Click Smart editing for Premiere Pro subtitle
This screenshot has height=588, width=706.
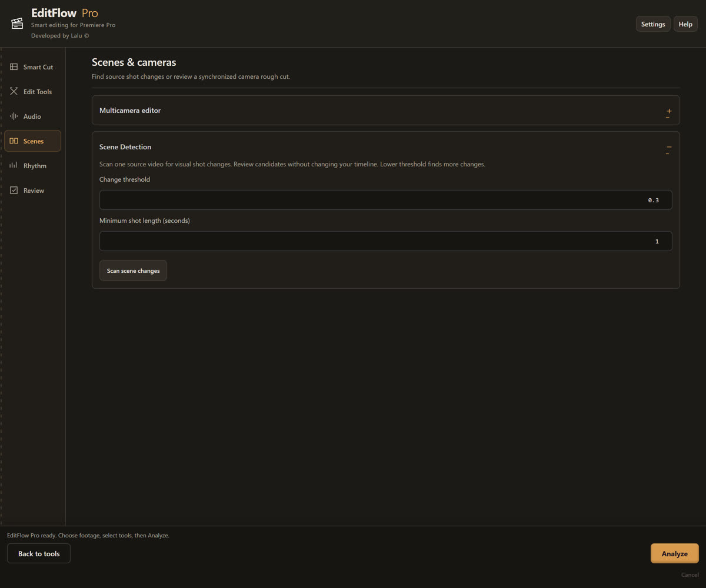coord(73,25)
